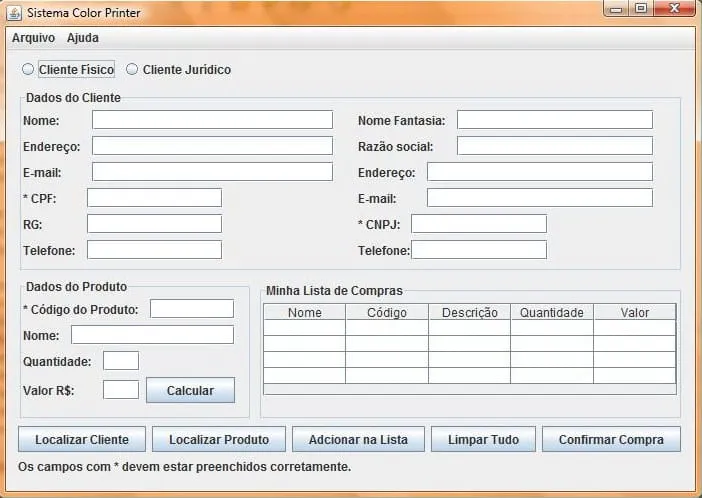Focus the Código do Produto field
Viewport: 702px width, 498px height.
(x=191, y=308)
